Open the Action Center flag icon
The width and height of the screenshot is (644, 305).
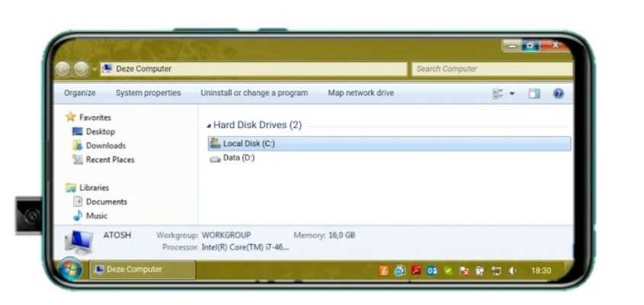464,271
